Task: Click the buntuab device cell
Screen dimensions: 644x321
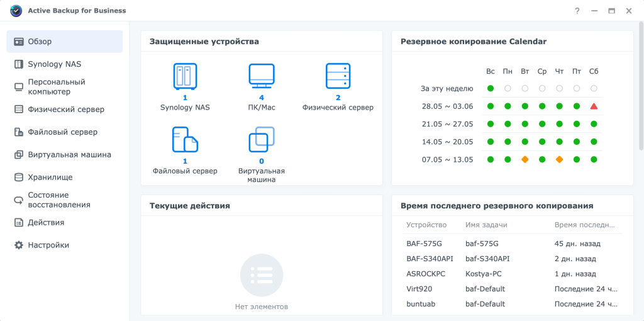Action: 421,304
